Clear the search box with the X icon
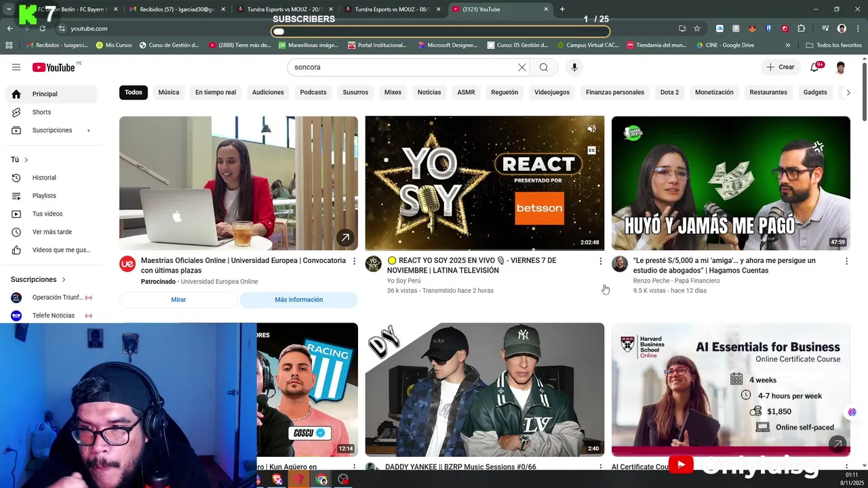Image resolution: width=868 pixels, height=488 pixels. (522, 67)
